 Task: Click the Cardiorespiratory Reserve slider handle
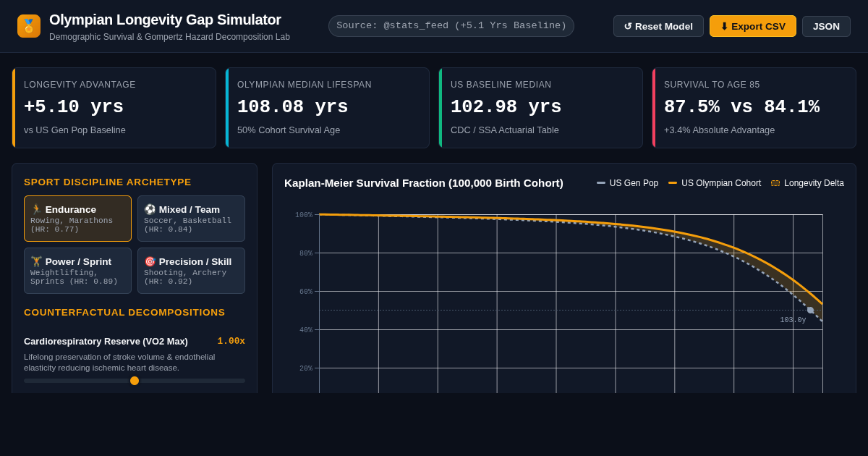[x=135, y=381]
